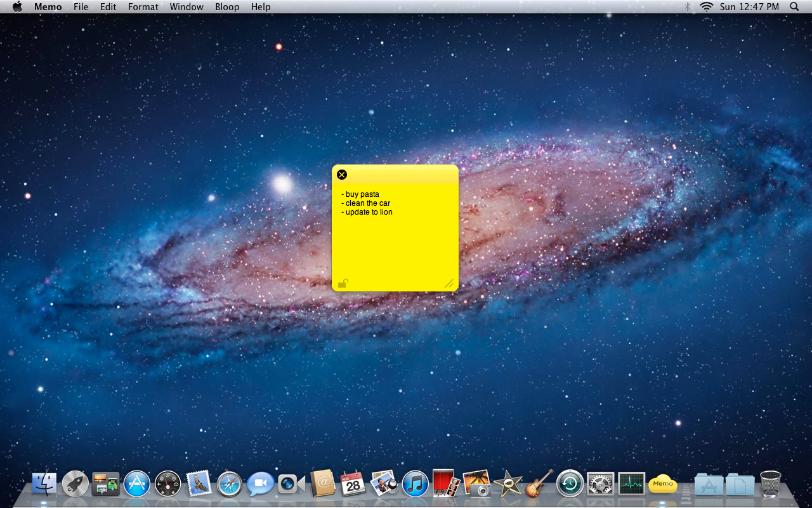Open the Window menu
The width and height of the screenshot is (812, 508).
(187, 7)
